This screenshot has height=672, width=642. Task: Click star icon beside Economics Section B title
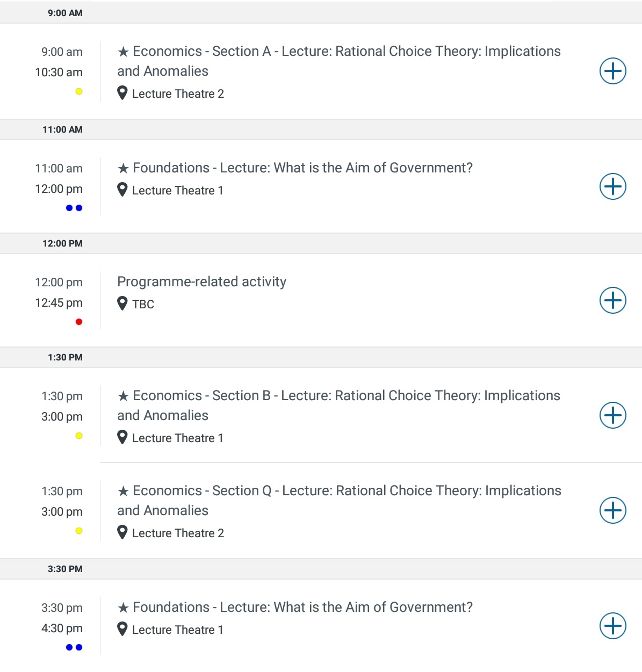(x=123, y=396)
